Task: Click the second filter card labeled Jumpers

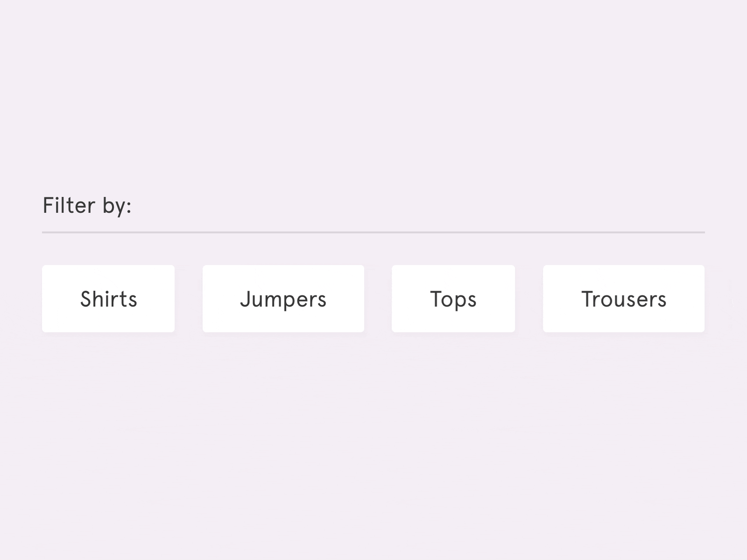Action: (x=283, y=298)
